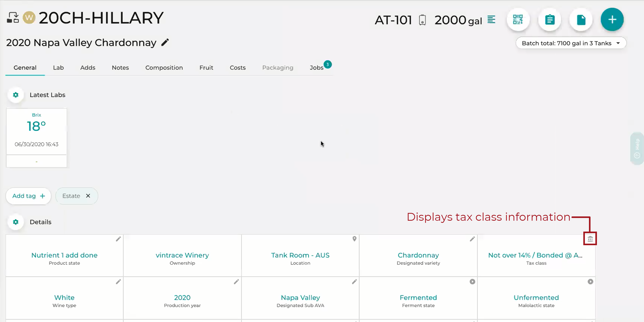Click the 2000 gal volume

coord(458,20)
